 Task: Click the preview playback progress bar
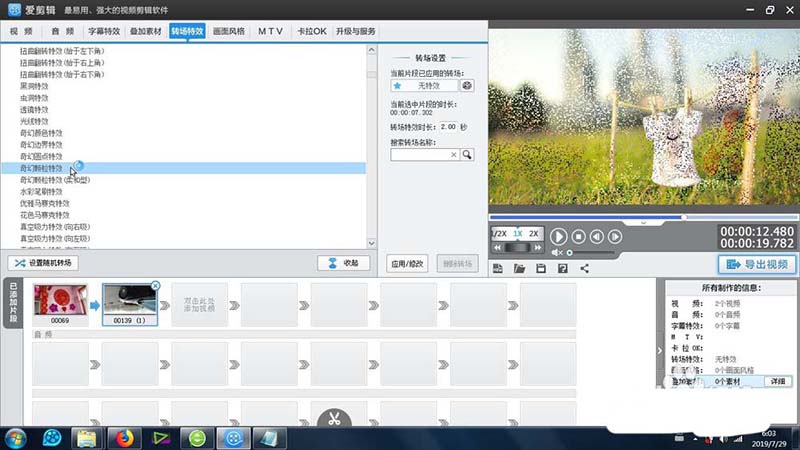click(x=644, y=217)
